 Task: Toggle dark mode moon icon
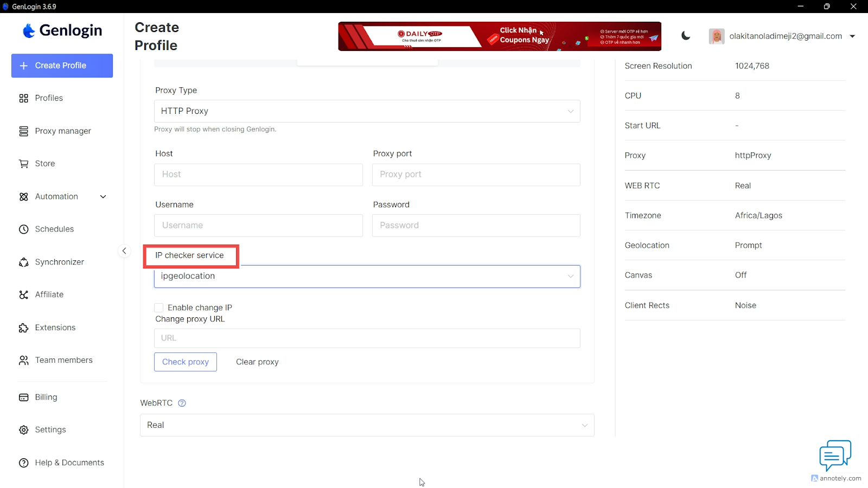point(686,36)
